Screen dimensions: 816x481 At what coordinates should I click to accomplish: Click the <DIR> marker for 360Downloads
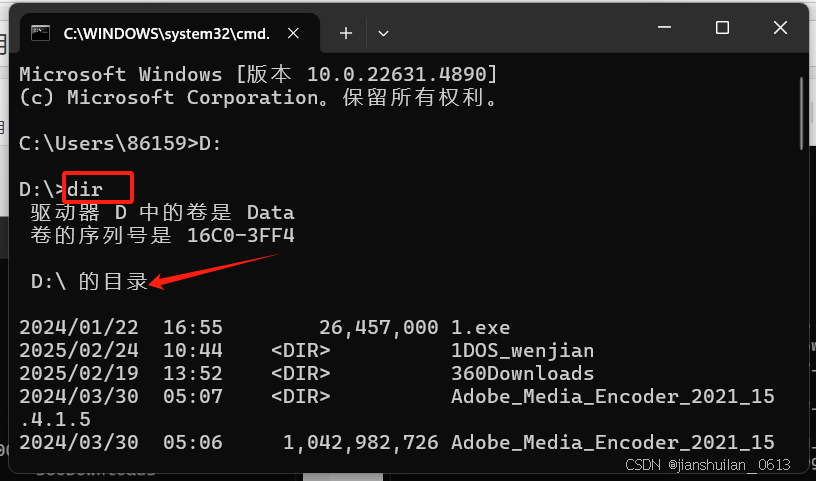pyautogui.click(x=301, y=373)
